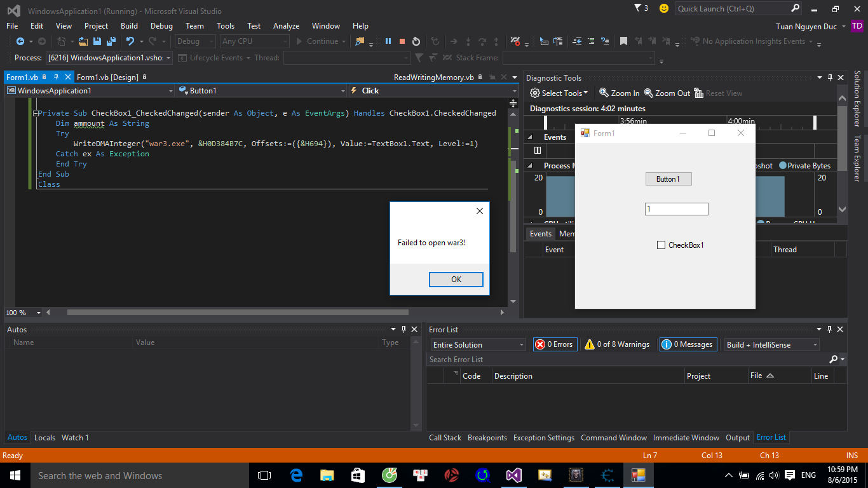Toggle the 0 of 8 Warnings filter

[x=617, y=344]
